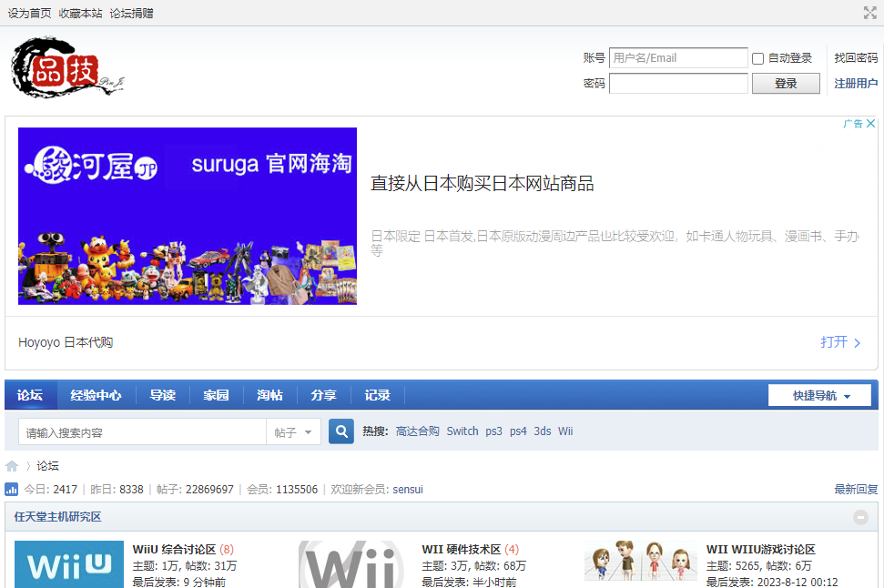Open the WII WIIU游戏讨论区 forum link
884x588 pixels.
760,549
